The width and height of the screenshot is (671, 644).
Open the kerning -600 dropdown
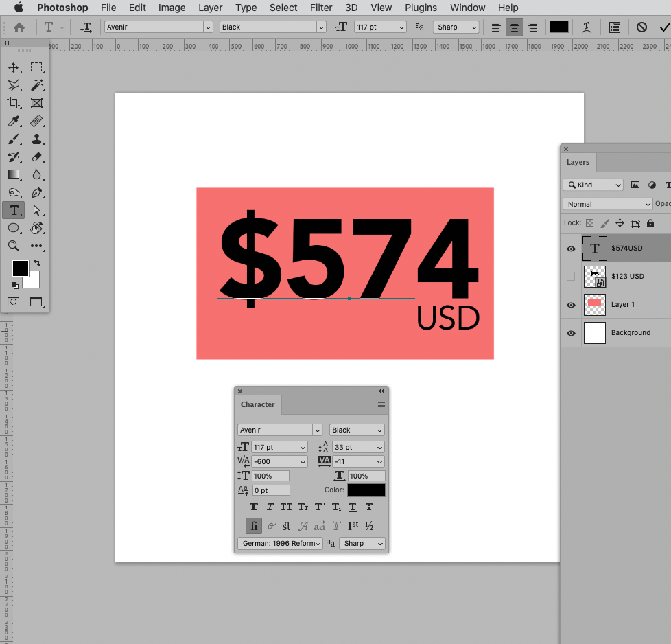[x=303, y=461]
